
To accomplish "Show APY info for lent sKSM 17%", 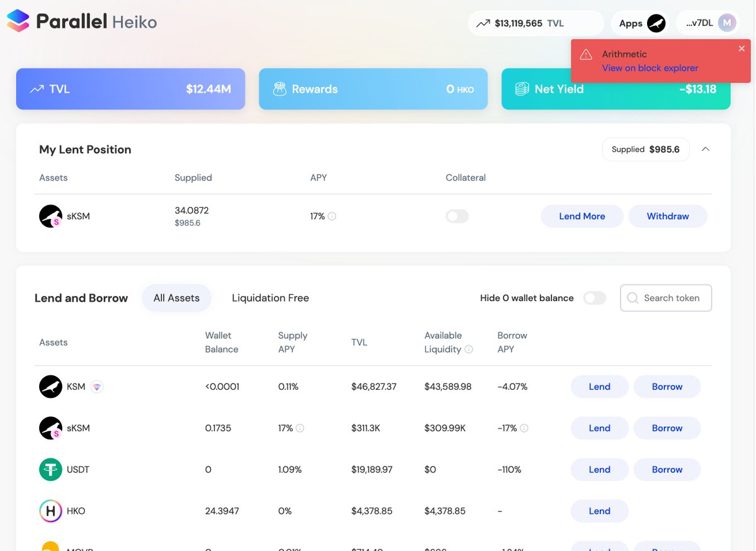I will coord(332,216).
